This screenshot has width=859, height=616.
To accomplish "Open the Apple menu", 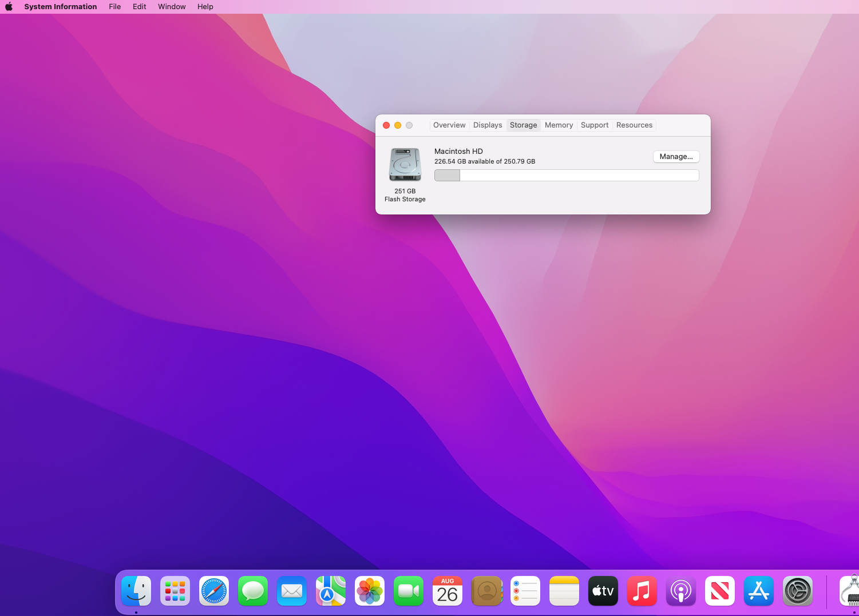I will pos(9,7).
